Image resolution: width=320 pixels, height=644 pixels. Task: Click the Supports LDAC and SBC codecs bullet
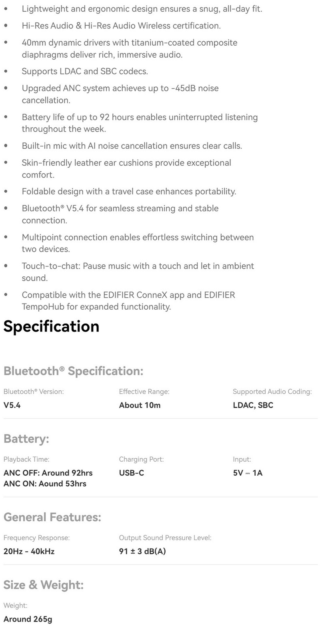pyautogui.click(x=85, y=72)
